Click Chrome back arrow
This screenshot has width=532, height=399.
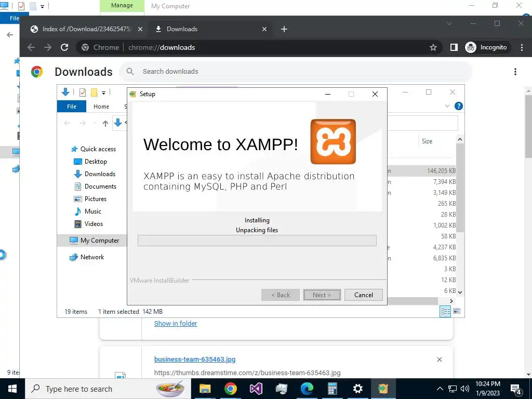[31, 47]
